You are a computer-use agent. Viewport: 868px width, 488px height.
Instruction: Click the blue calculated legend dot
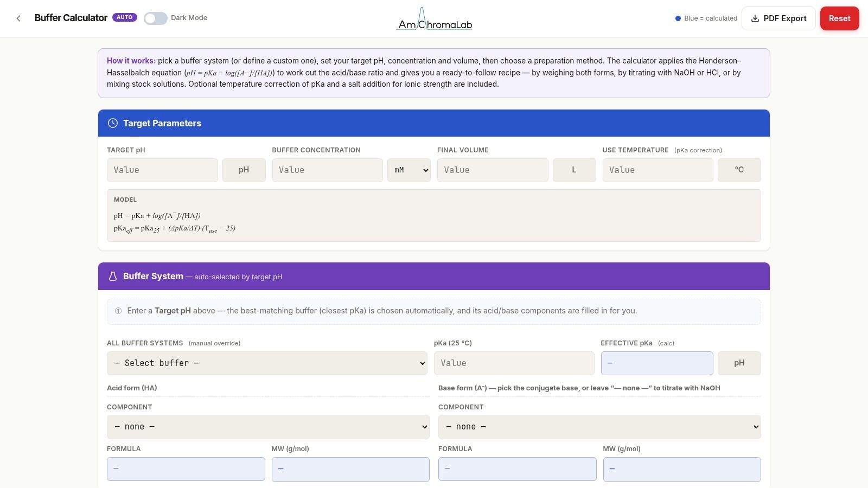pos(678,18)
